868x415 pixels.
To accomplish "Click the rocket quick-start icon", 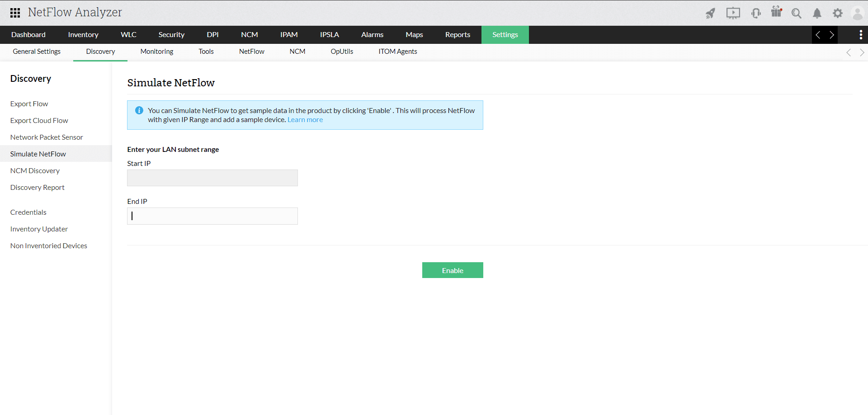I will (711, 13).
